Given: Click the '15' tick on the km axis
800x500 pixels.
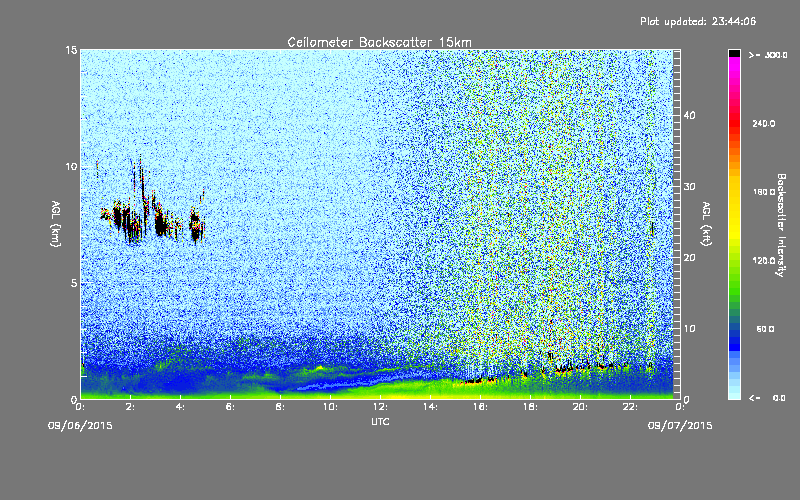Looking at the screenshot, I should (71, 51).
